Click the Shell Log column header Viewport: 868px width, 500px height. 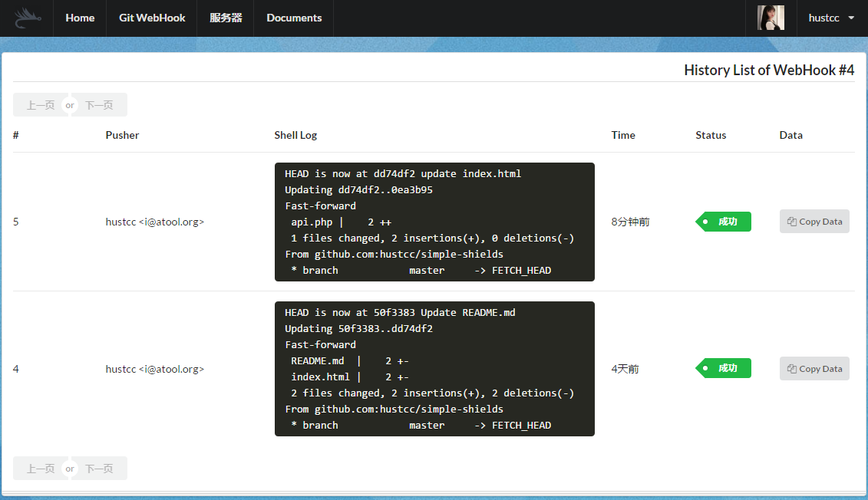tap(295, 135)
